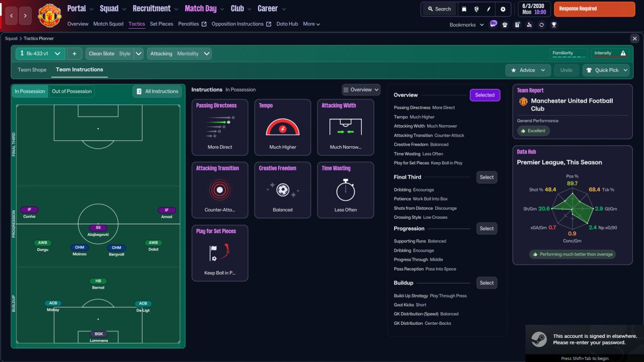Open the Passing Directness instruction card
Image resolution: width=644 pixels, height=362 pixels.
click(x=220, y=127)
